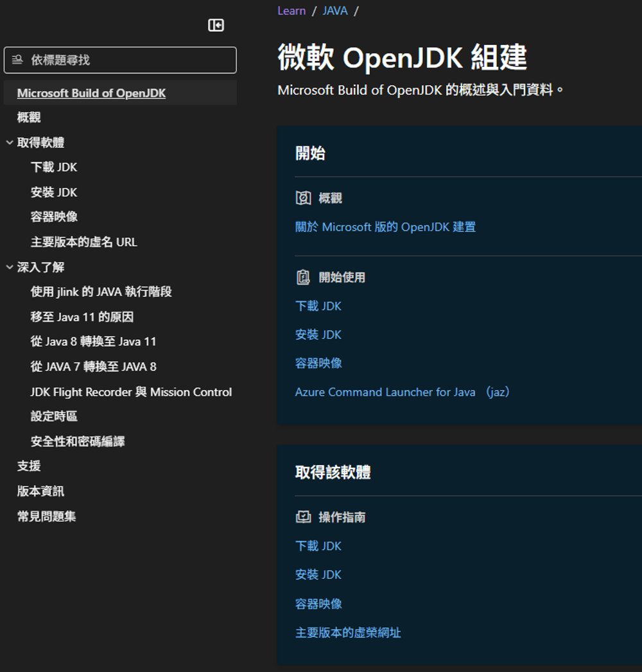The width and height of the screenshot is (642, 672).
Task: Click the filter icon in the title search box
Action: (x=17, y=60)
